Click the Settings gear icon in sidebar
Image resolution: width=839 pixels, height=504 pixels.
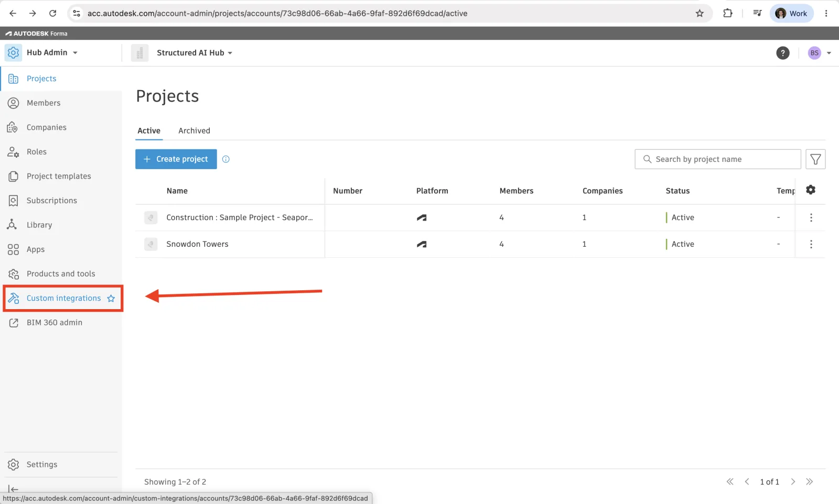coord(13,465)
